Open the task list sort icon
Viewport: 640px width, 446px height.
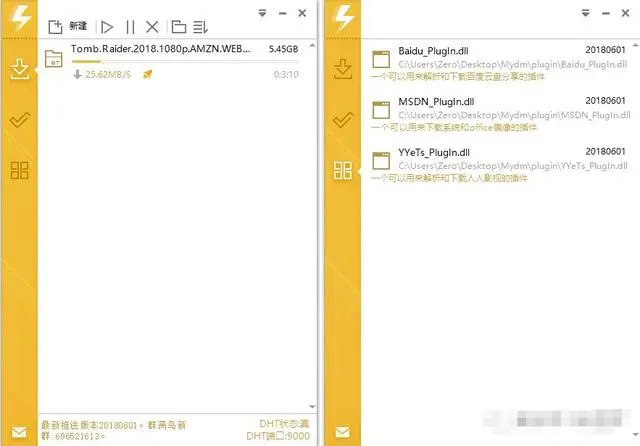pos(200,27)
